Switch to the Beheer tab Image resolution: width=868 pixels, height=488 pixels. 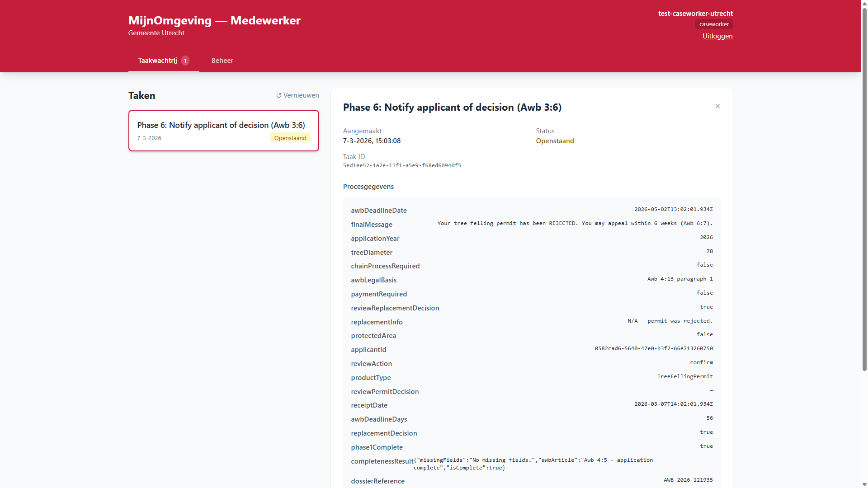pos(222,60)
